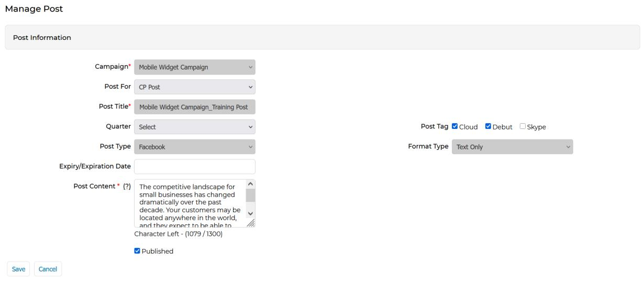This screenshot has width=644, height=281.
Task: Click the Post Content scrollbar down arrow
Action: [250, 213]
